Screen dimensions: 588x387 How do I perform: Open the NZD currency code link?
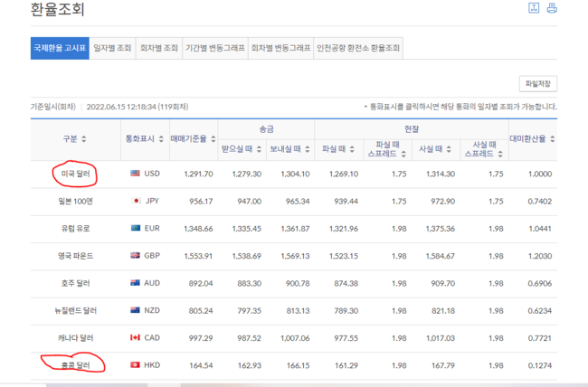(x=152, y=312)
